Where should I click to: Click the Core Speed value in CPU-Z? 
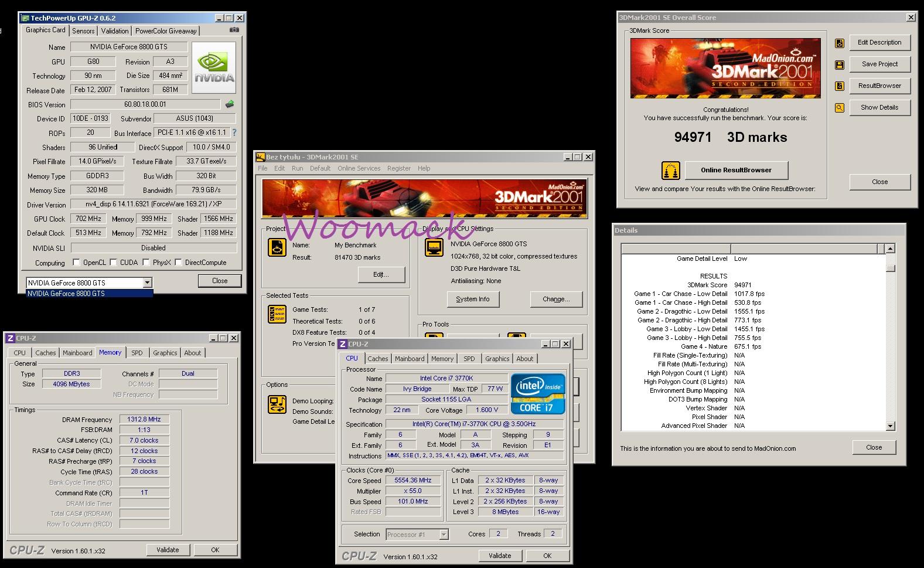(x=413, y=480)
